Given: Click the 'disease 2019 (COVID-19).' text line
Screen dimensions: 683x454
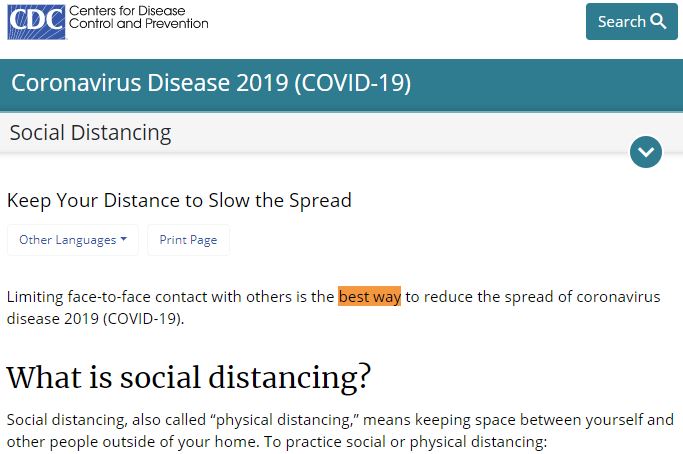Looking at the screenshot, I should pos(95,319).
